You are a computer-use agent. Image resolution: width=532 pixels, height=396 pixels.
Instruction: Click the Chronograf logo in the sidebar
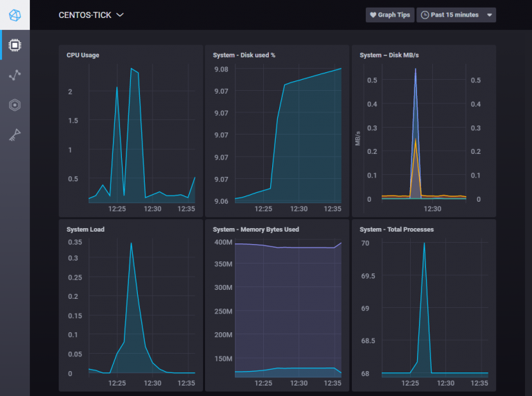(15, 15)
